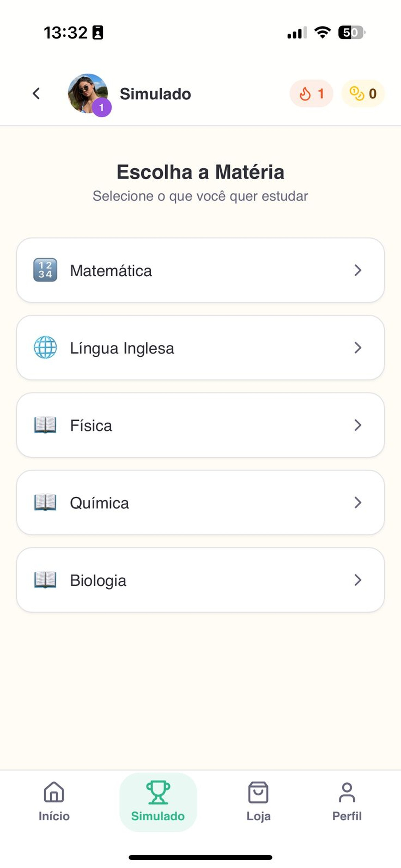Click the book icon beside Biologia
401x868 pixels.
[45, 580]
